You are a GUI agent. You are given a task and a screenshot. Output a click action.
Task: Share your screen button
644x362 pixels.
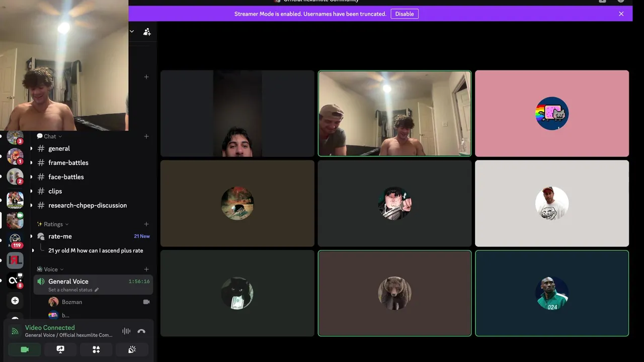point(60,349)
